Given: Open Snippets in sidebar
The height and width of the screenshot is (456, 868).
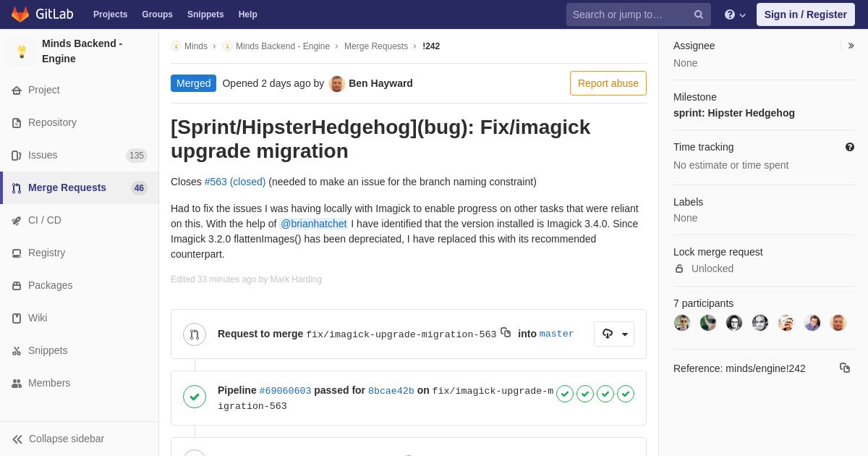Looking at the screenshot, I should (x=80, y=350).
